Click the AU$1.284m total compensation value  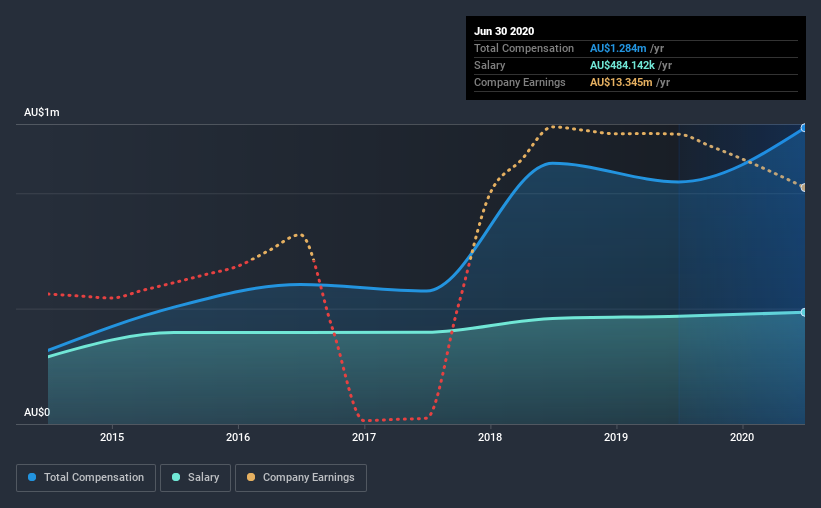click(x=618, y=48)
